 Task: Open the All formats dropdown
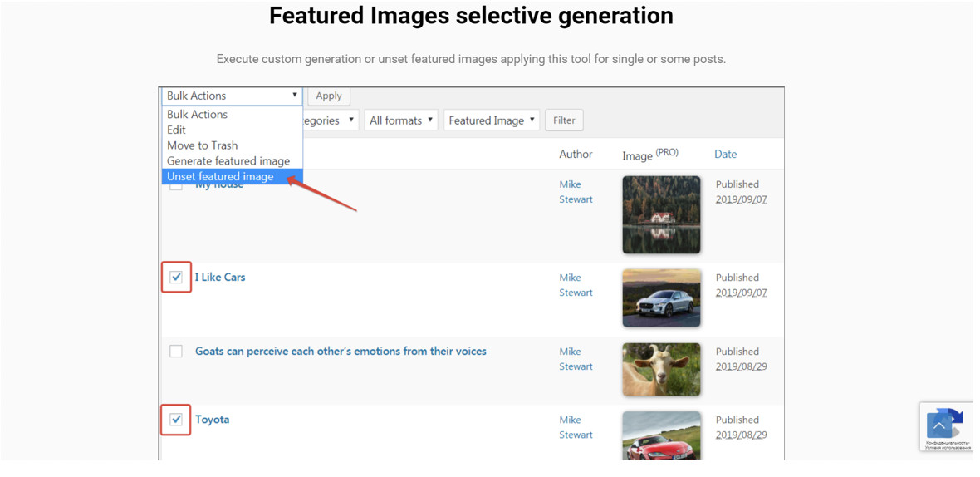pyautogui.click(x=402, y=120)
